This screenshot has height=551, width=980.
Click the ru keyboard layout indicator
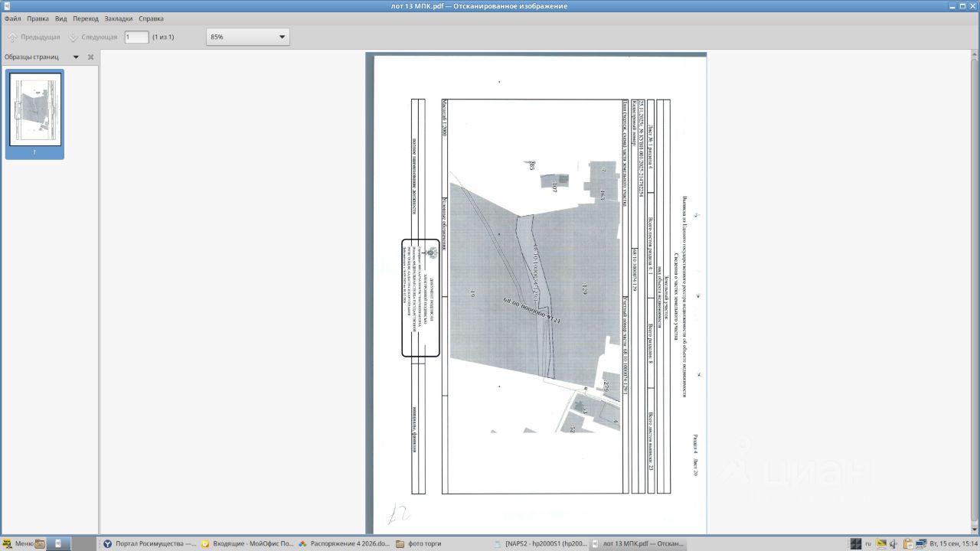(x=868, y=544)
